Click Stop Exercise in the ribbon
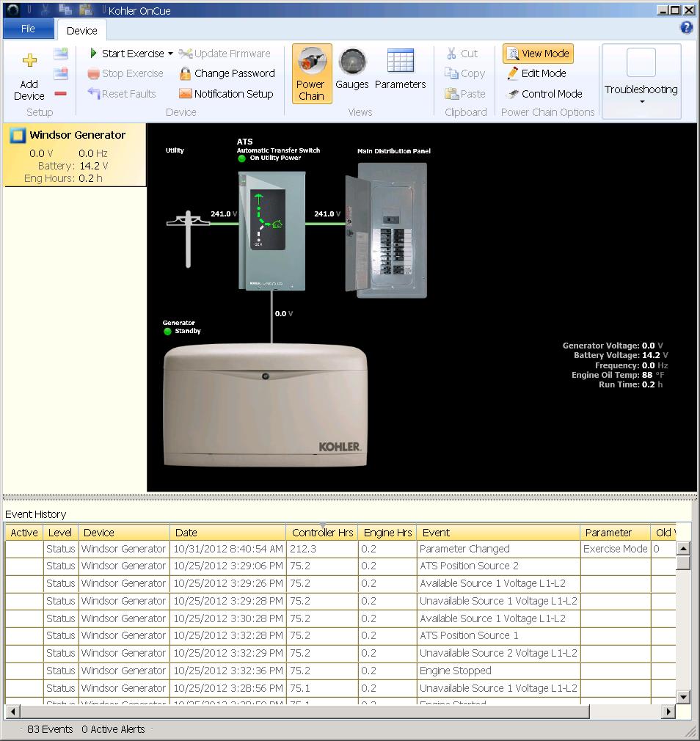Viewport: 700px width, 741px height. coord(125,73)
